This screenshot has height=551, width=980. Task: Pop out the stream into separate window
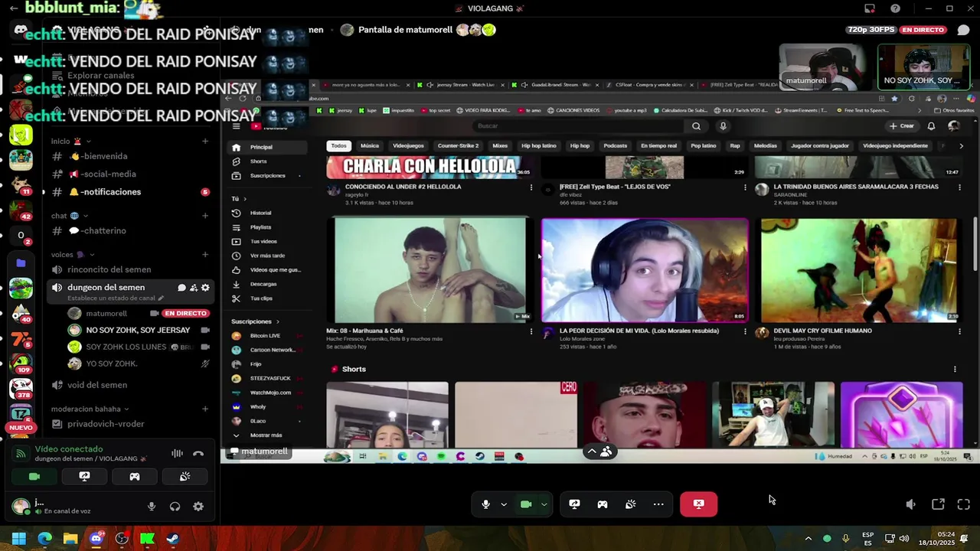(x=938, y=504)
